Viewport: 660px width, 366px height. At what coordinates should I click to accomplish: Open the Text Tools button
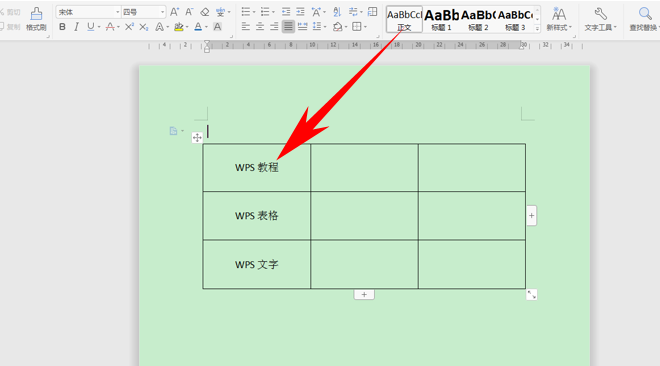coord(600,19)
